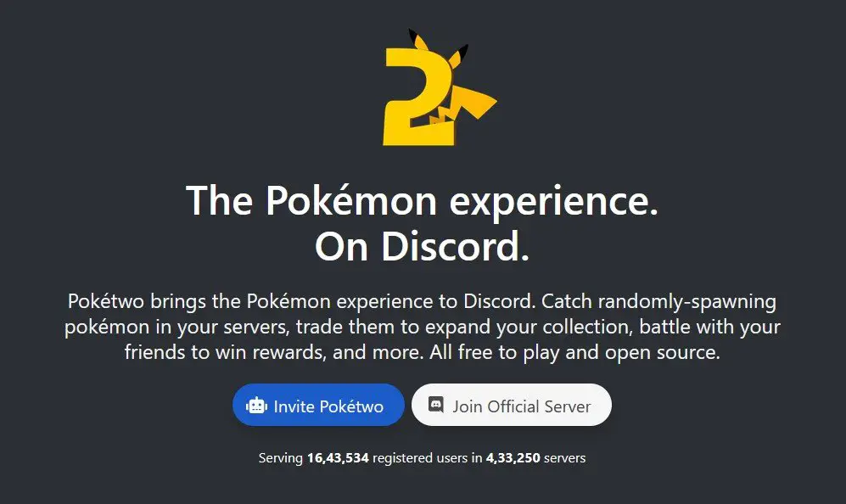Click "Pokétwo" at the start of description
Image resolution: width=846 pixels, height=504 pixels.
pos(106,301)
